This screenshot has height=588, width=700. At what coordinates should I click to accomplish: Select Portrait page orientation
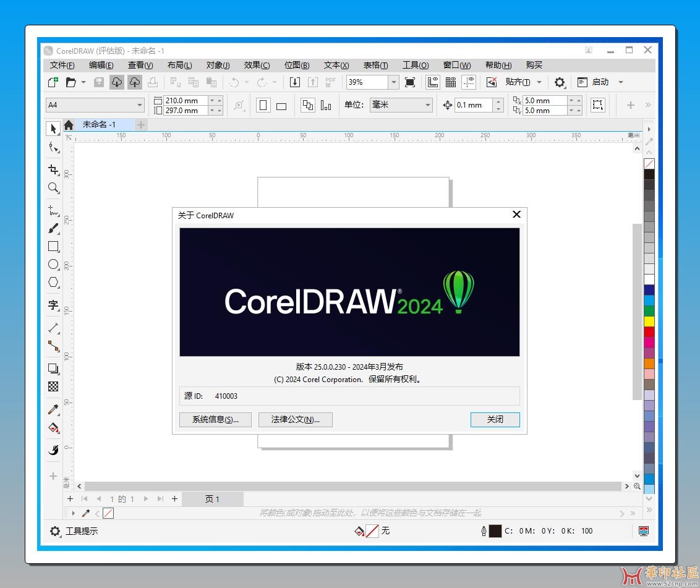point(263,105)
